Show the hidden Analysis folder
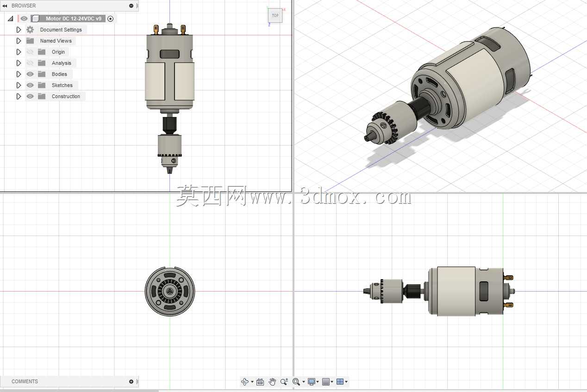Screen dimensions: 587x392 coord(30,63)
